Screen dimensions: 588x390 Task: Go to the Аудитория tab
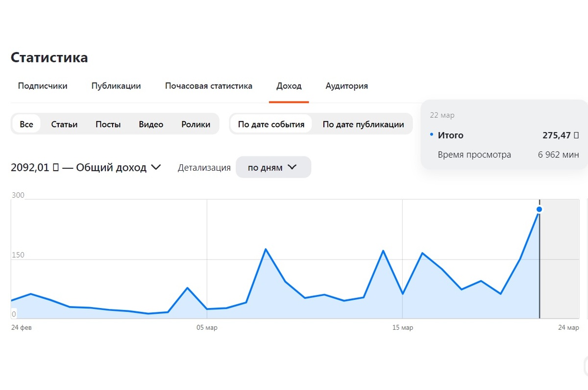coord(347,86)
